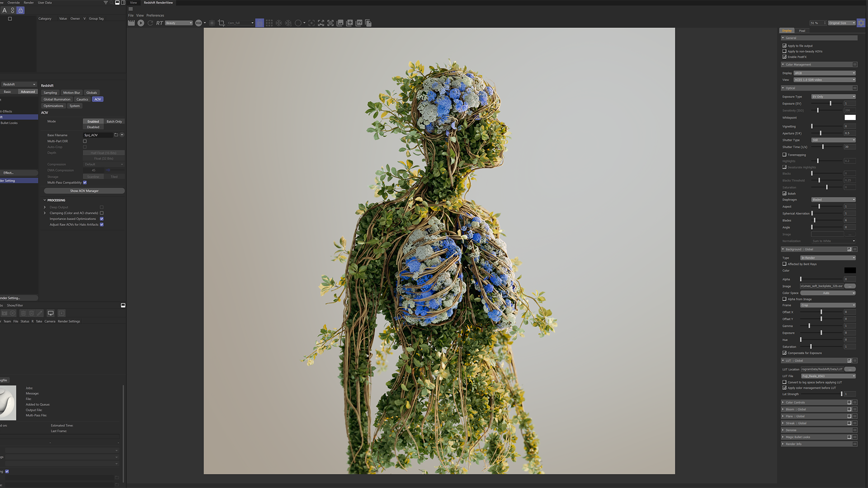The image size is (868, 488).
Task: Click the Show AOV Manager button
Action: pos(84,191)
